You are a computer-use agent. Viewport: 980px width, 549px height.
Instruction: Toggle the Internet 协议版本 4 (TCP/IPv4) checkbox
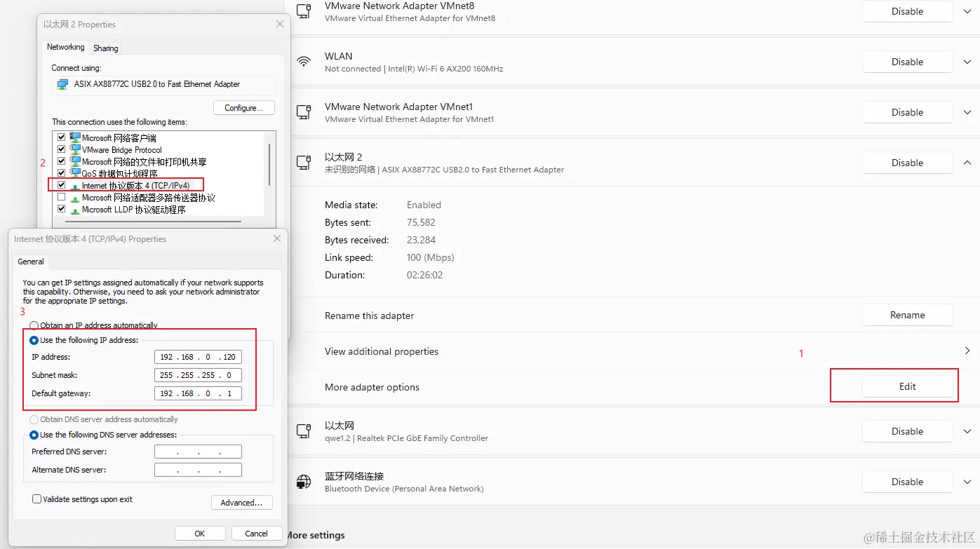(x=62, y=185)
